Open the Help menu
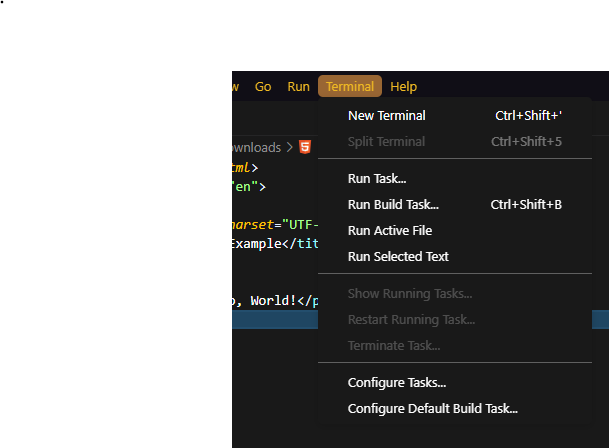 point(404,87)
